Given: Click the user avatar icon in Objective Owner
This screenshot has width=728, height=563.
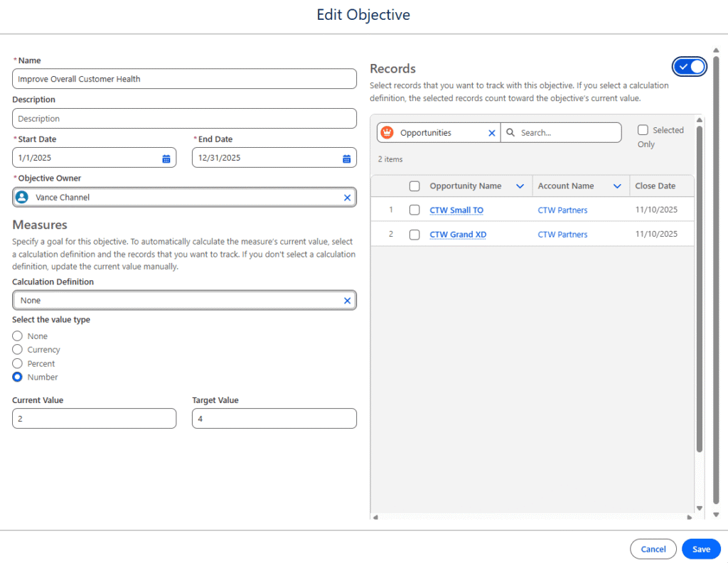Looking at the screenshot, I should 22,198.
